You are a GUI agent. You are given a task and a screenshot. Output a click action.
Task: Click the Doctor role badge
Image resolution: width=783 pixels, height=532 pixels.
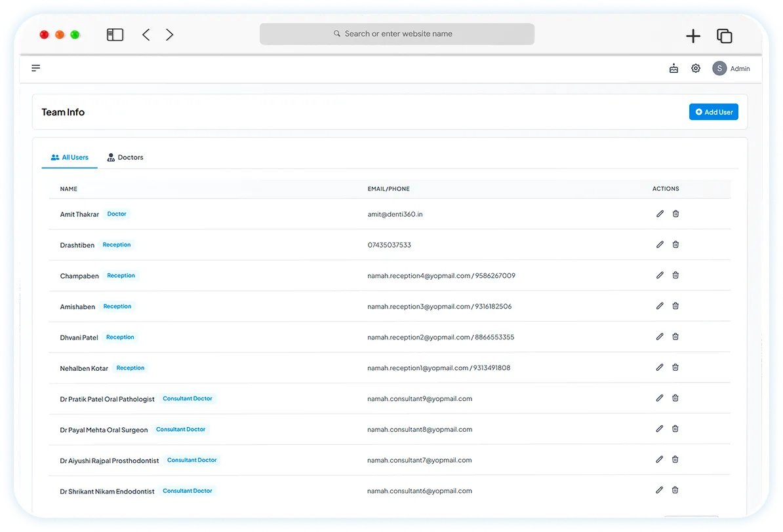tap(117, 214)
